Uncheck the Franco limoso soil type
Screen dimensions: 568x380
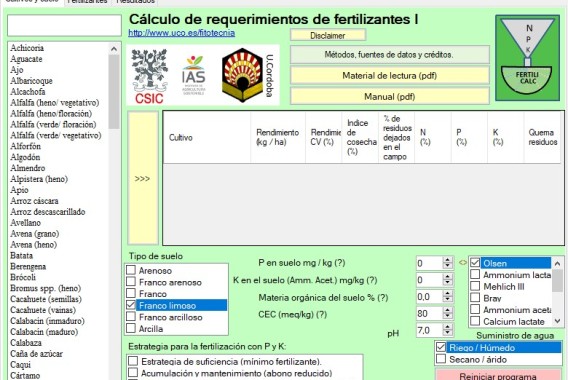131,305
